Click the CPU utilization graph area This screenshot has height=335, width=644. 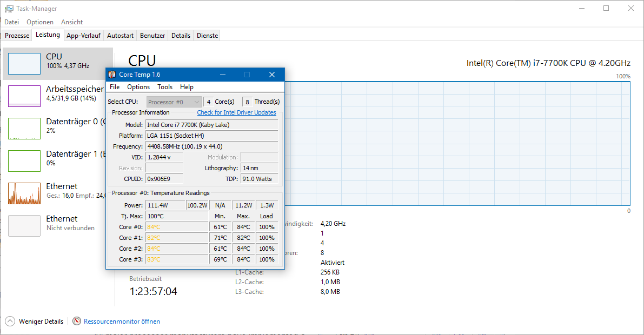(x=457, y=144)
